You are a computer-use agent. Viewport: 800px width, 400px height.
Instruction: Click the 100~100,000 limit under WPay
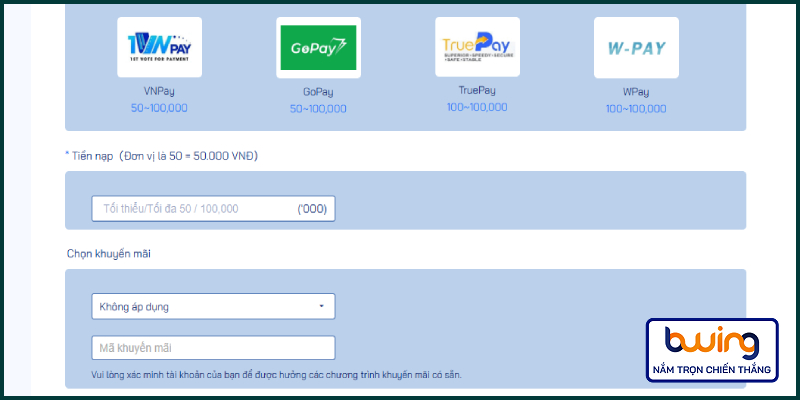point(636,109)
